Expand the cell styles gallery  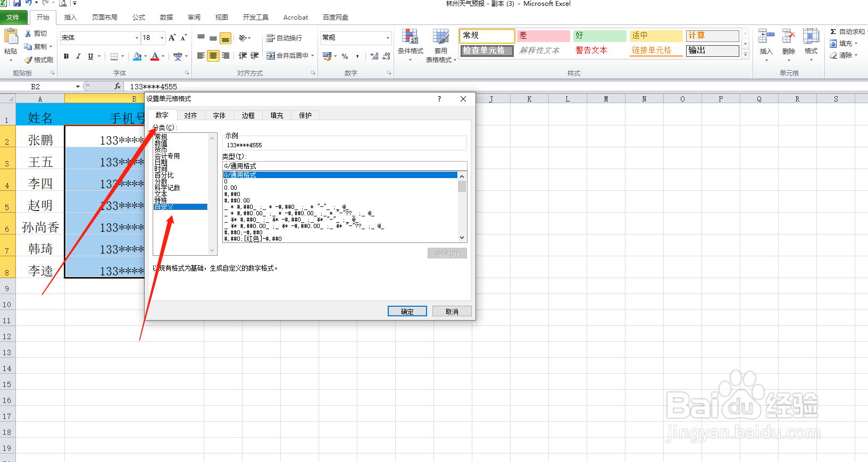click(x=746, y=55)
